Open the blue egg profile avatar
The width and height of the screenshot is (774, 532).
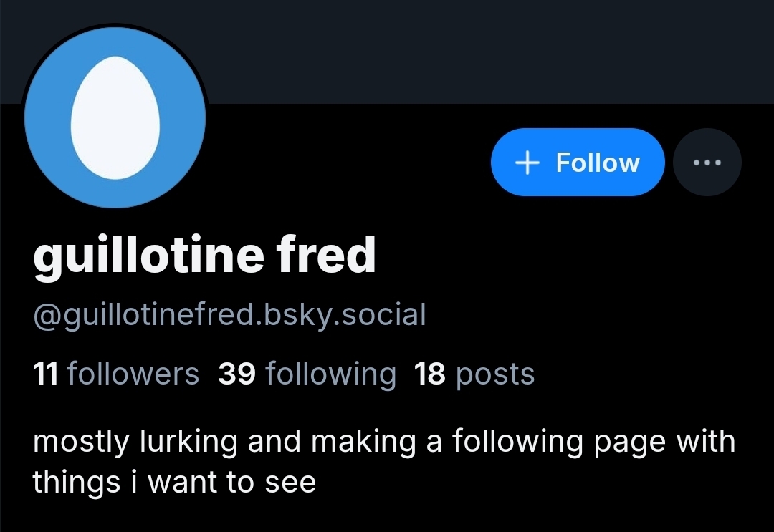pos(115,117)
